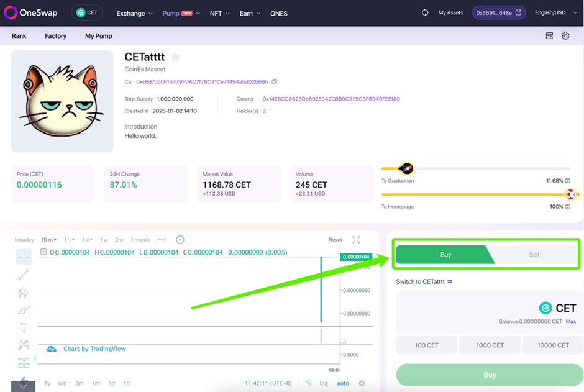Click the To Homepage rocket progress marker

(x=572, y=194)
